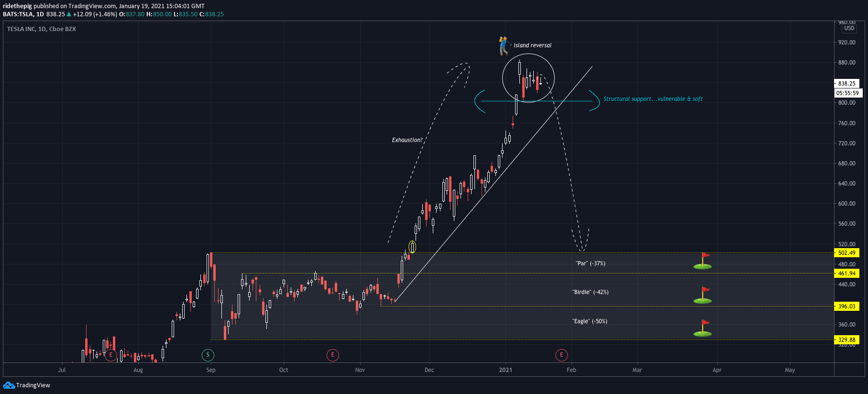868x394 pixels.
Task: Click the Mar label on time axis
Action: tap(637, 370)
